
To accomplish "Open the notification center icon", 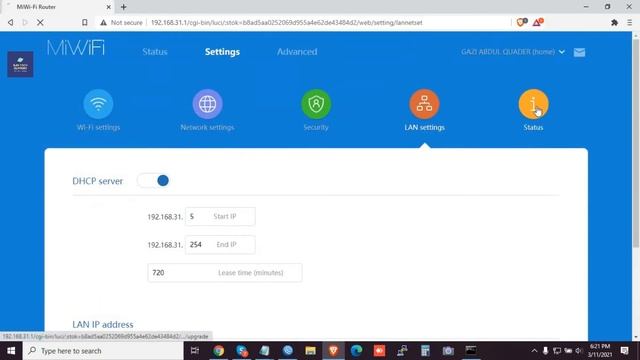I will [624, 351].
